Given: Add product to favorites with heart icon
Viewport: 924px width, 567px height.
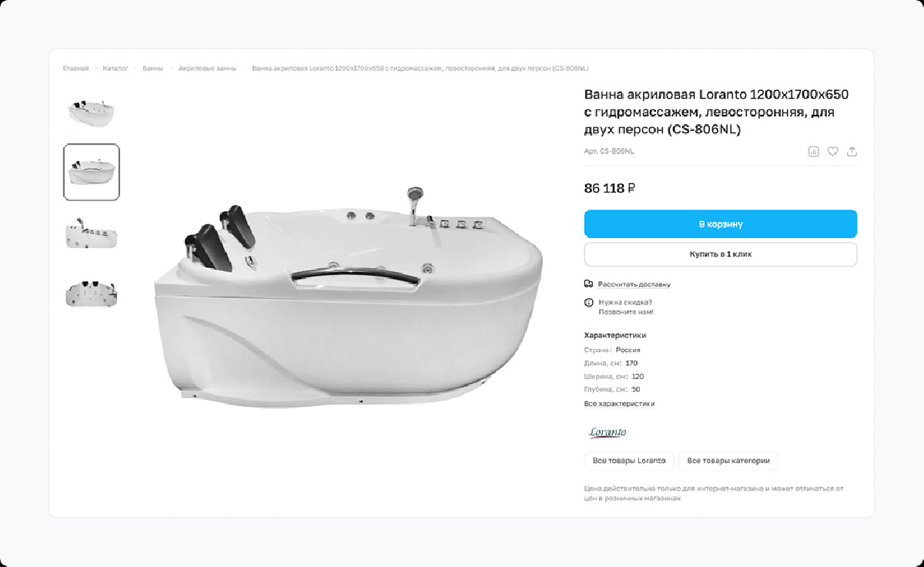Looking at the screenshot, I should tap(832, 152).
